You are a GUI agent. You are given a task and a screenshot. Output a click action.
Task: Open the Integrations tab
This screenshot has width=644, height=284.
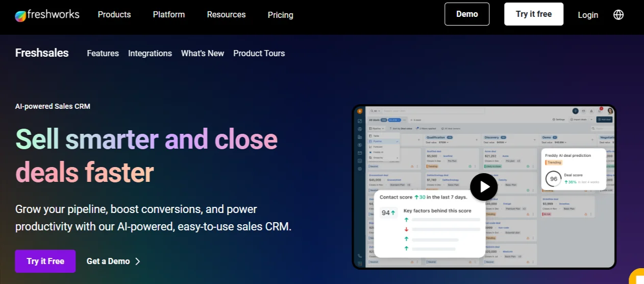tap(150, 53)
